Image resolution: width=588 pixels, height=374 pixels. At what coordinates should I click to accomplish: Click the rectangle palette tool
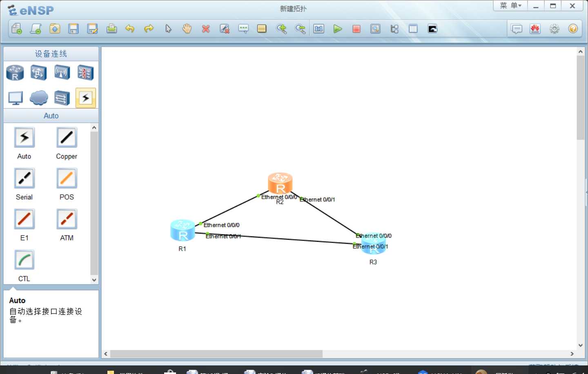click(x=262, y=29)
